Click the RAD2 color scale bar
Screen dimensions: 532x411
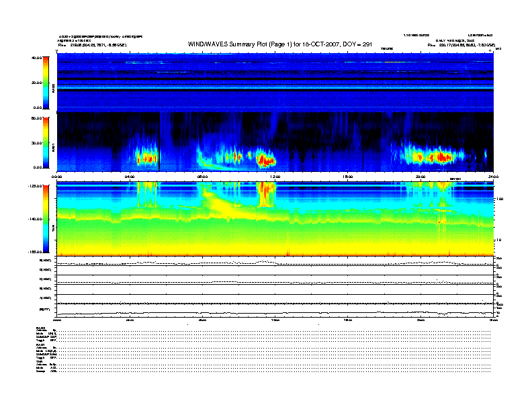pyautogui.click(x=46, y=83)
